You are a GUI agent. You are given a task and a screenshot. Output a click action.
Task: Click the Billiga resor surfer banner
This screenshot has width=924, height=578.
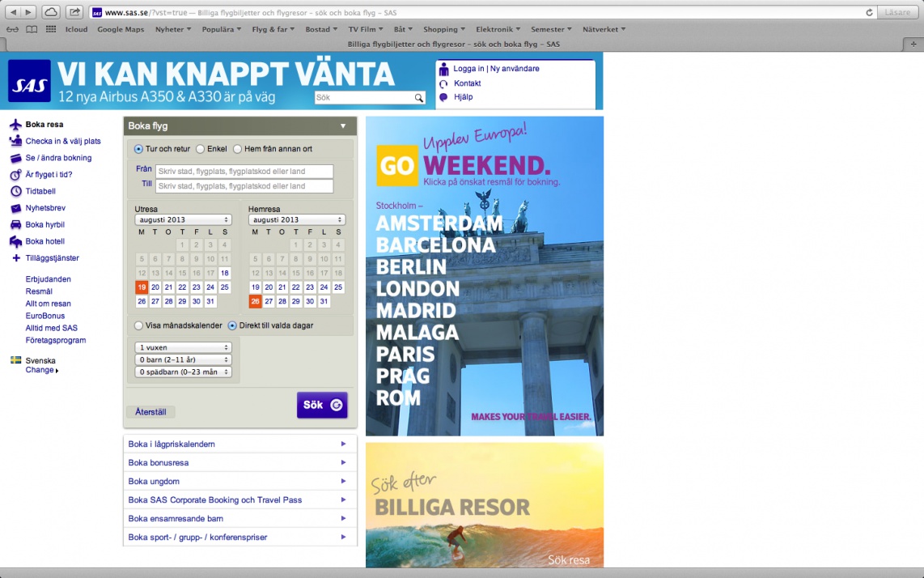coord(485,505)
